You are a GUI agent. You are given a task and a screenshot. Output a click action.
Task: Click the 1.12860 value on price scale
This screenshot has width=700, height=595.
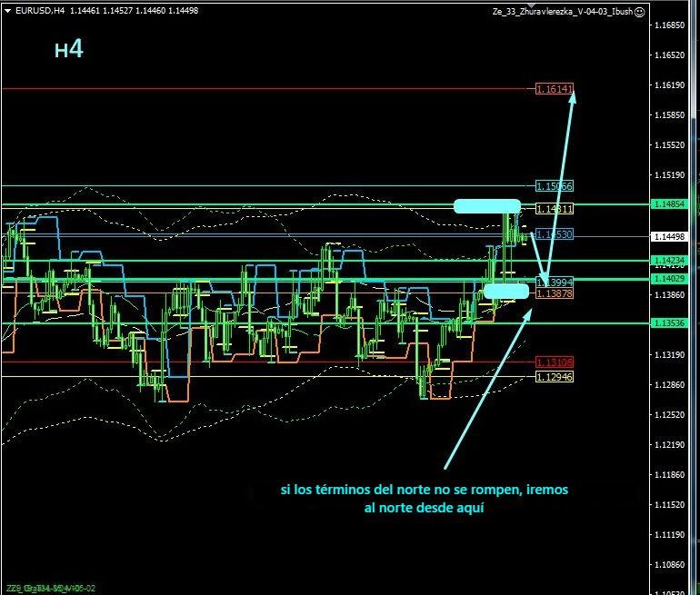pyautogui.click(x=669, y=385)
